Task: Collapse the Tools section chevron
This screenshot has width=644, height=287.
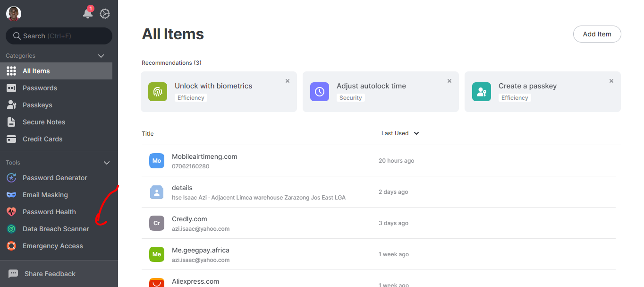Action: point(107,163)
